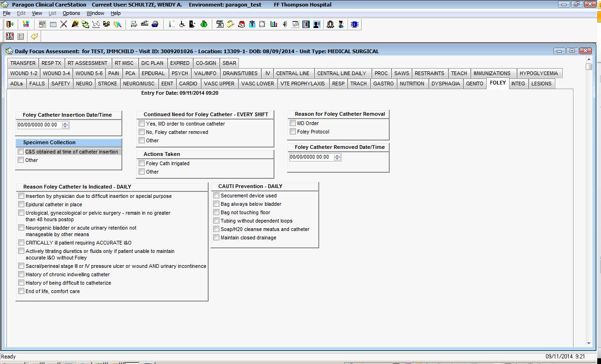Click the red-and-black grid icon on second toolbar row
Image resolution: width=601 pixels, height=364 pixels.
10,36
